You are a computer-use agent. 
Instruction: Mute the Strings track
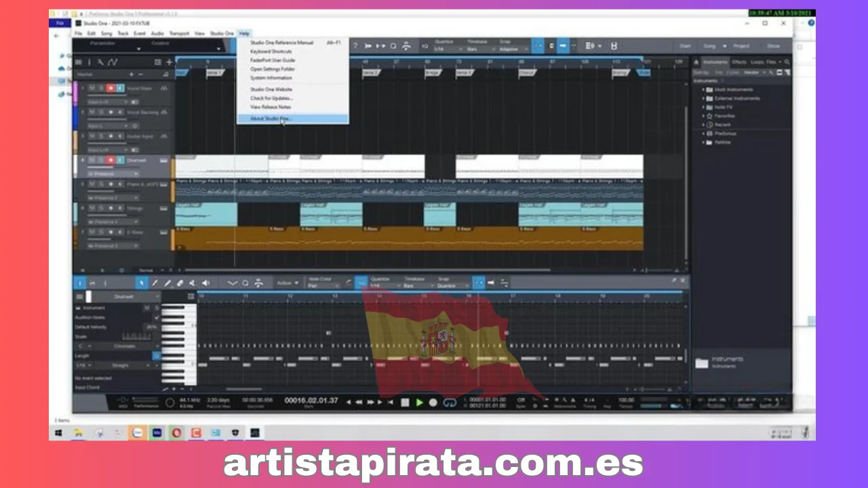pyautogui.click(x=92, y=208)
